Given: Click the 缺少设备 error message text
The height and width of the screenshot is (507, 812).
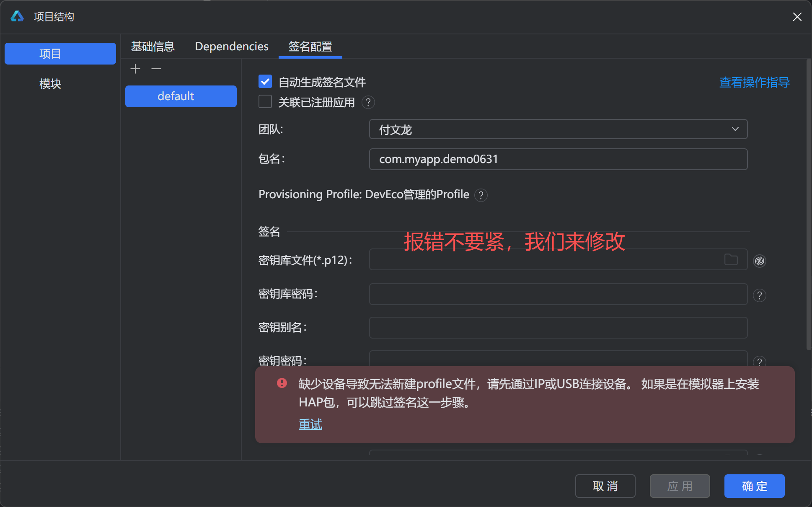Looking at the screenshot, I should (529, 393).
